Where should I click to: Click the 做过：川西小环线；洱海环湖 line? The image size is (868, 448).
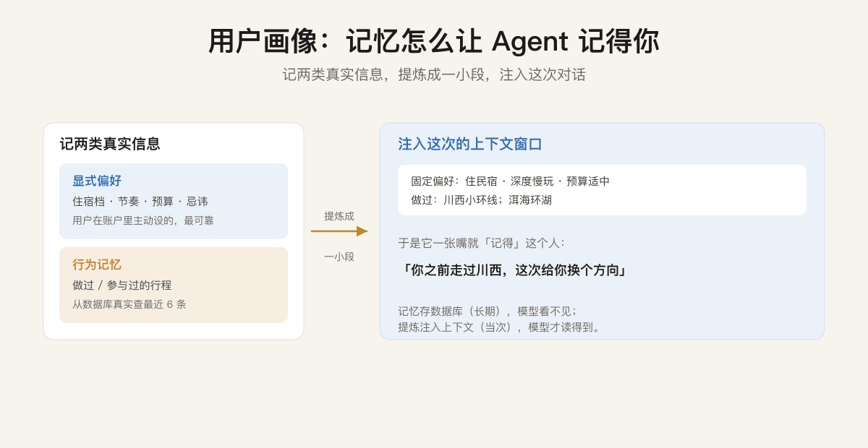tap(482, 200)
